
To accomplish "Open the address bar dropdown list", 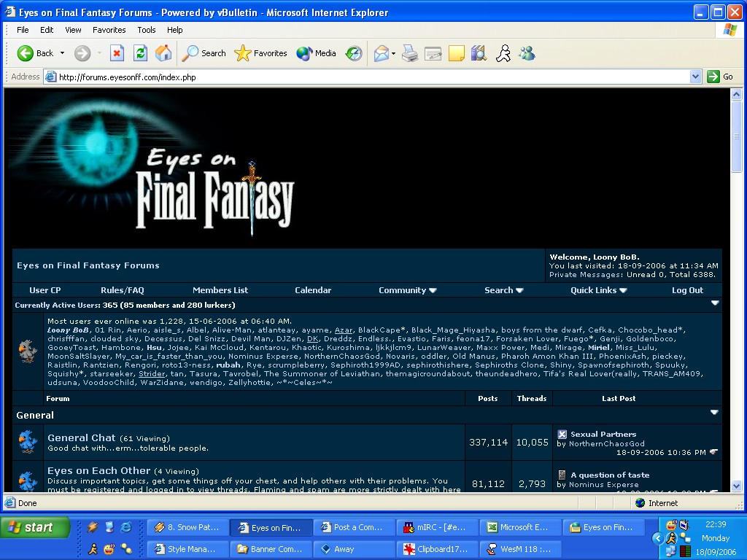I will point(695,77).
